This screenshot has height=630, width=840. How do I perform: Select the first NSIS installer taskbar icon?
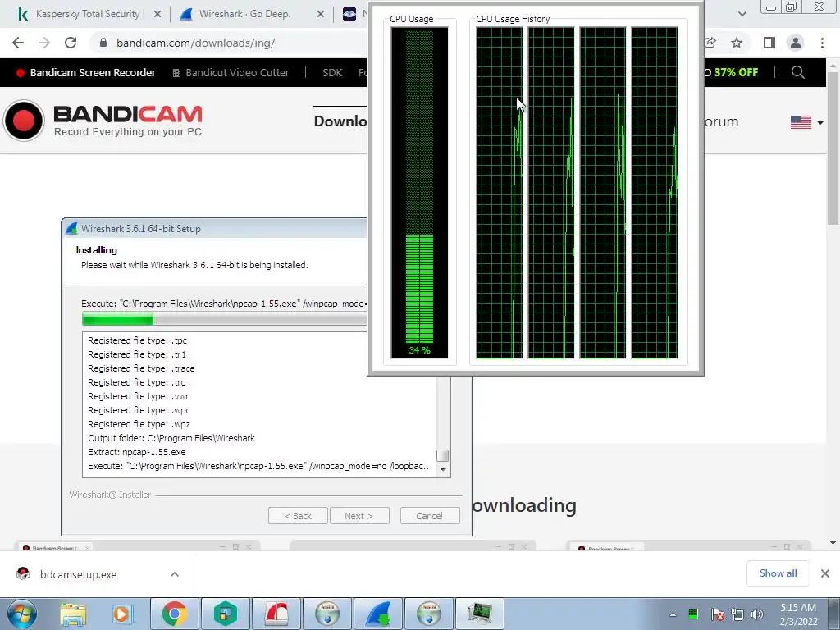point(327,614)
